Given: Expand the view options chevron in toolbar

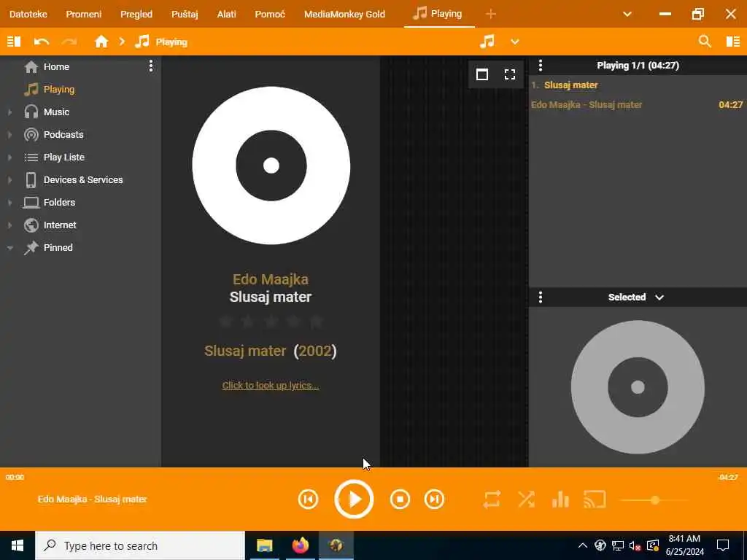Looking at the screenshot, I should pyautogui.click(x=515, y=42).
